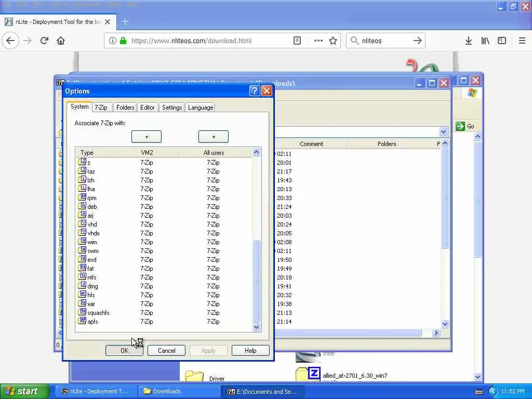Click the vhd file type icon
Screen dimensions: 532x399
click(x=82, y=223)
